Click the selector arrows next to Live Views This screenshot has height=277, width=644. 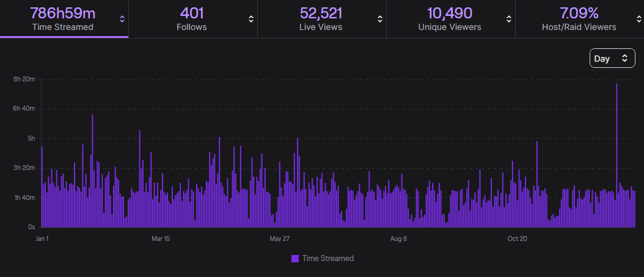[380, 19]
